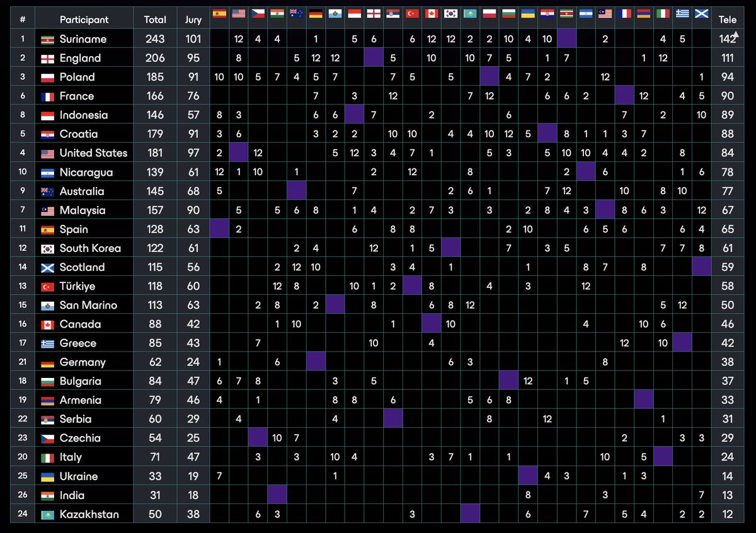This screenshot has height=533, width=756.
Task: Sort by the # rank column header
Action: [x=23, y=20]
